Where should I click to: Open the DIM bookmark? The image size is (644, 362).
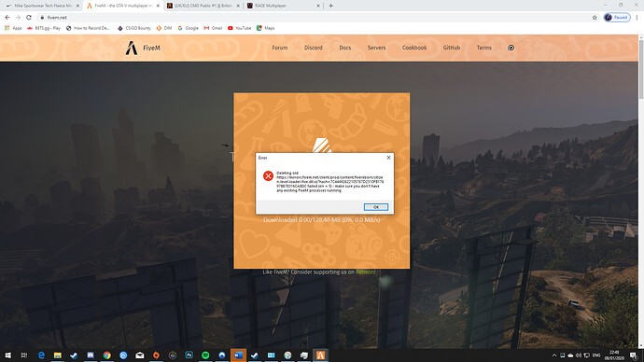(164, 28)
